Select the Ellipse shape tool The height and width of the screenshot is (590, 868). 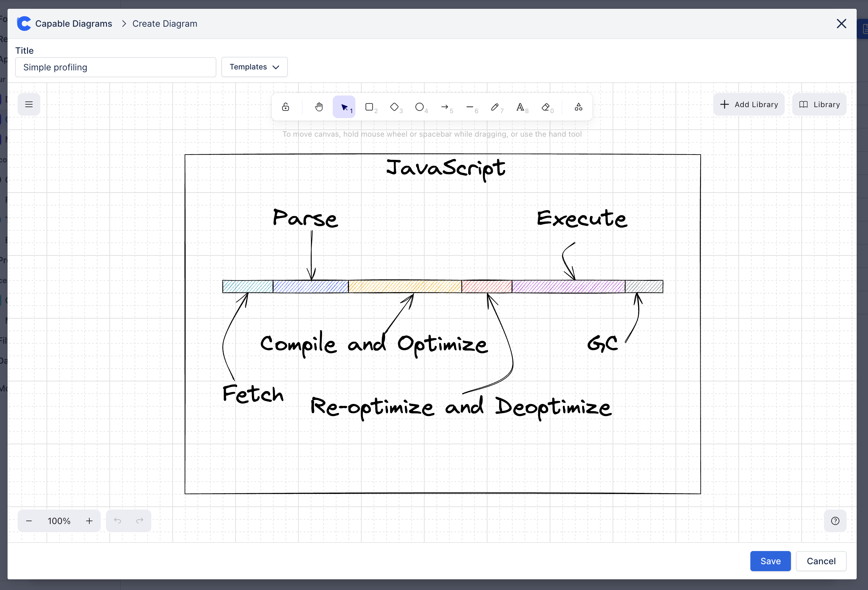coord(420,107)
